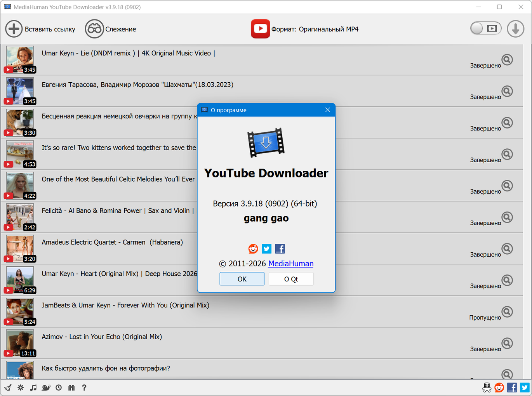The width and height of the screenshot is (532, 396).
Task: Click OK in the About dialog
Action: point(242,279)
